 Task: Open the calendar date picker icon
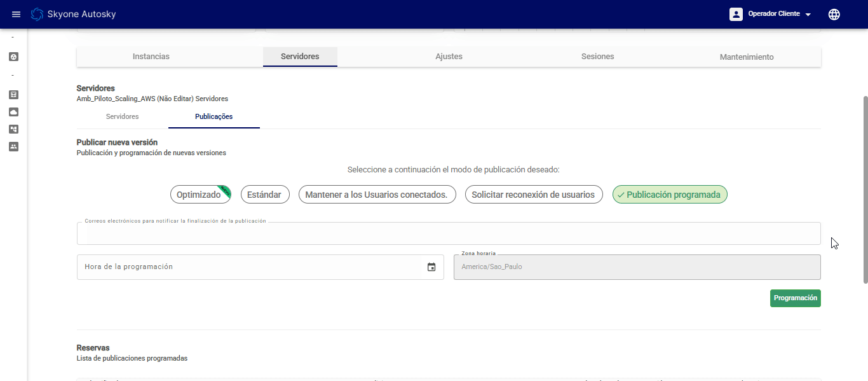431,267
